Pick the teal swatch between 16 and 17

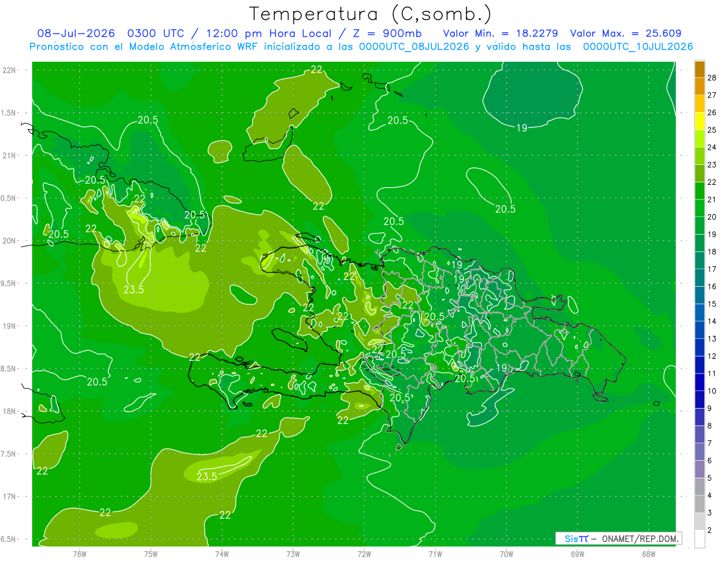(x=699, y=278)
